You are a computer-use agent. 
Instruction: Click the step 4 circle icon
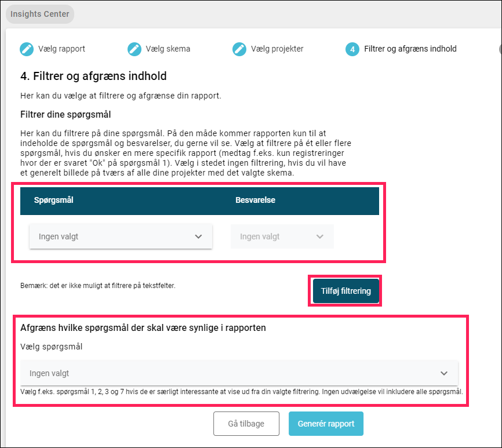352,49
